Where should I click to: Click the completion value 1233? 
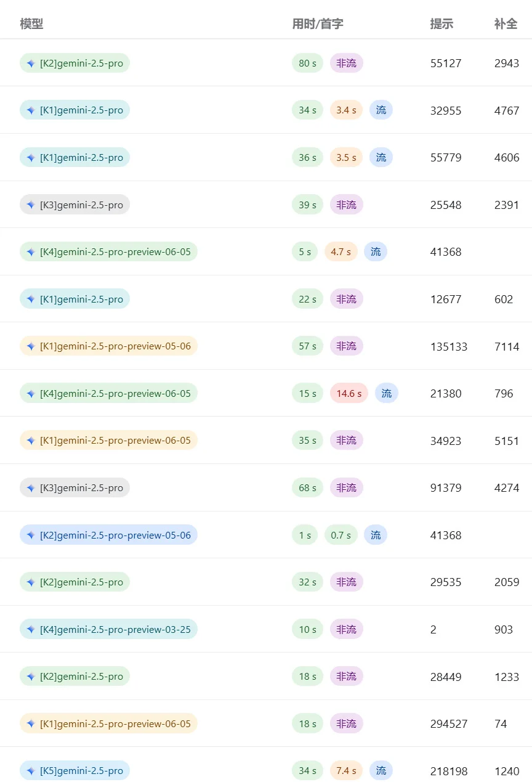coord(507,677)
